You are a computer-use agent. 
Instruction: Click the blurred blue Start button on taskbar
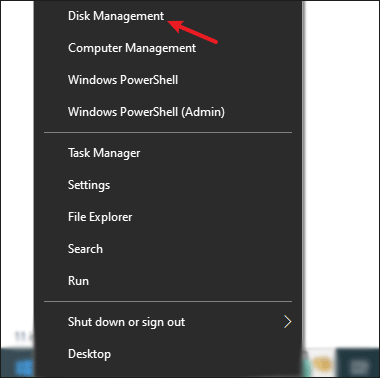pyautogui.click(x=24, y=368)
